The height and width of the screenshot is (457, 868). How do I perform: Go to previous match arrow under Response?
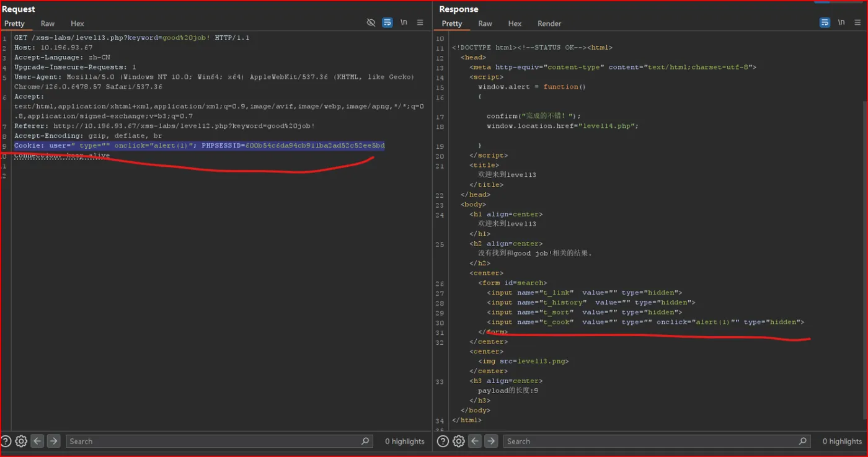(x=475, y=441)
